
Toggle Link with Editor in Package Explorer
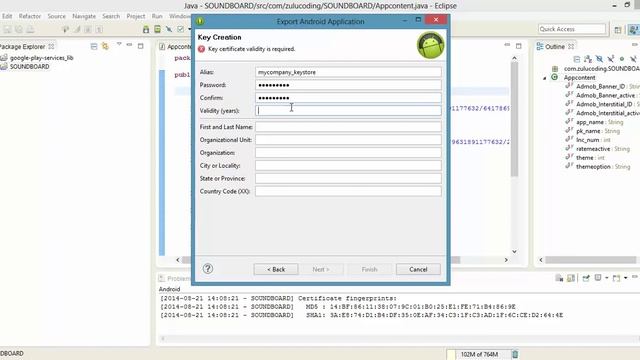point(105,46)
